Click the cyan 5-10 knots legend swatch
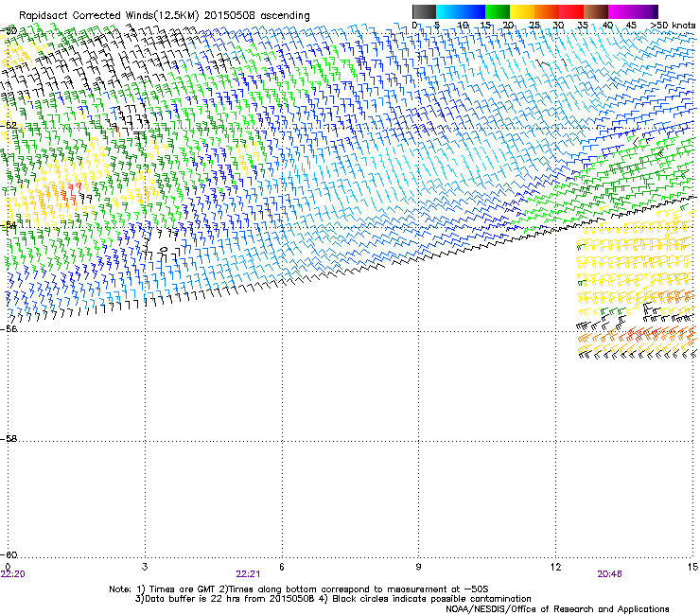Screen dimensions: 700x615 pyautogui.click(x=448, y=11)
